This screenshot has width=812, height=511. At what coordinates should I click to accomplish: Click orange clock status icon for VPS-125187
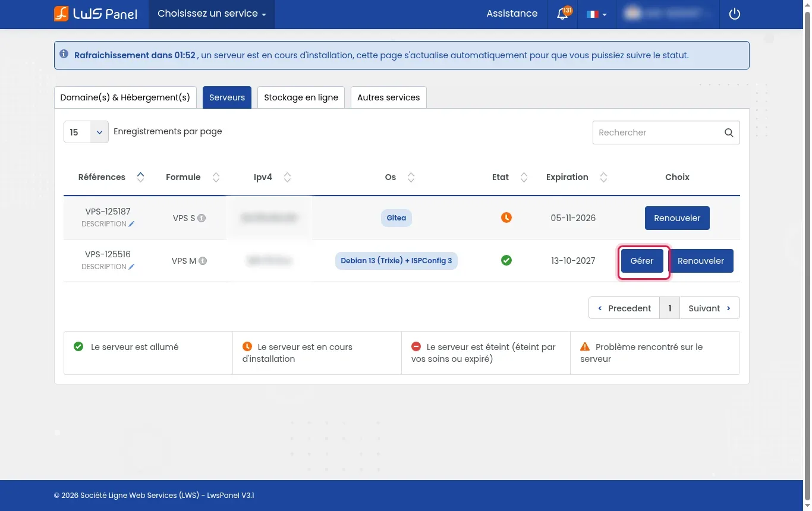point(506,217)
